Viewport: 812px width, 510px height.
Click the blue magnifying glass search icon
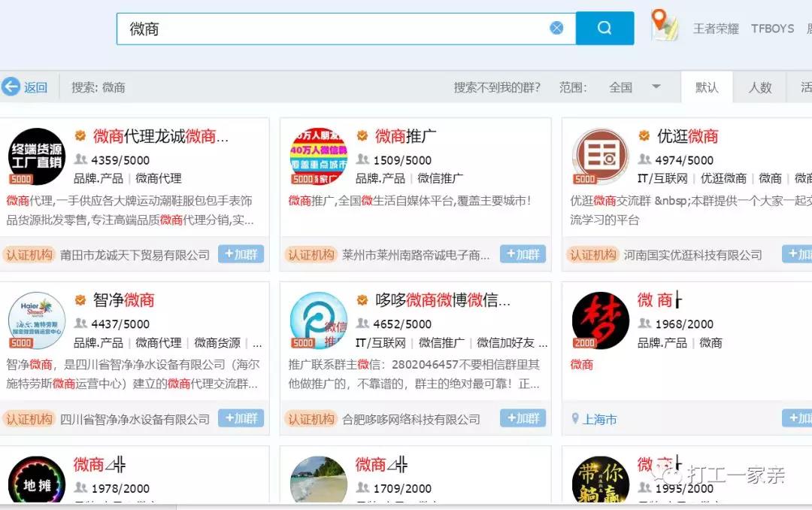605,26
